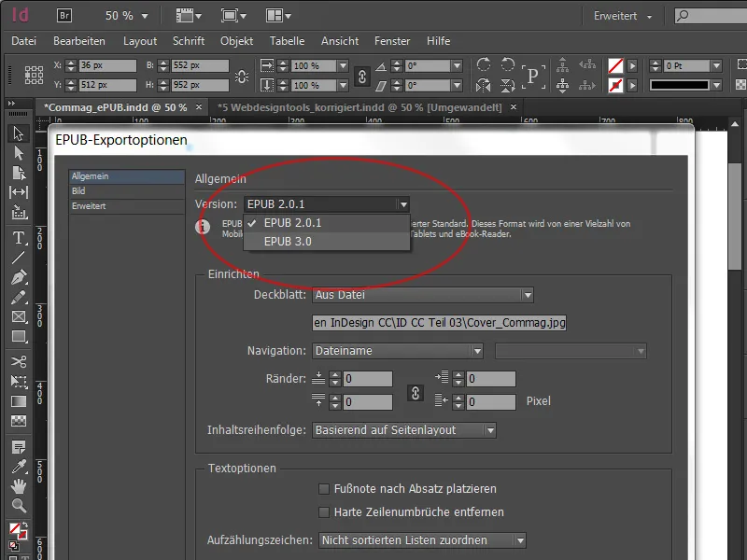Select the Gradient Feather tool
The width and height of the screenshot is (747, 560).
coord(18,421)
